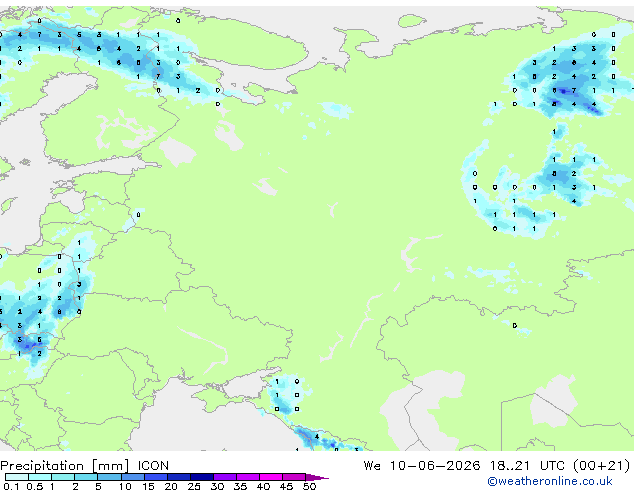
Task: Click the 40–45 mm magenta legend swatch
Action: 271,477
